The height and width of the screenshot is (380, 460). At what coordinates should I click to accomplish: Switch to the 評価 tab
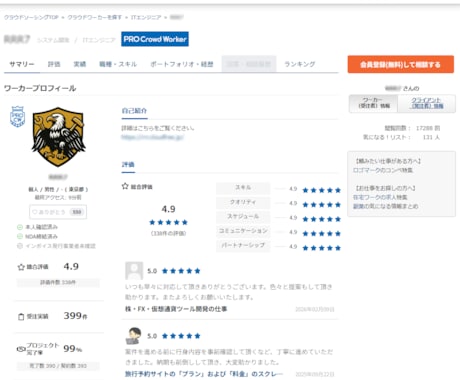pos(54,64)
